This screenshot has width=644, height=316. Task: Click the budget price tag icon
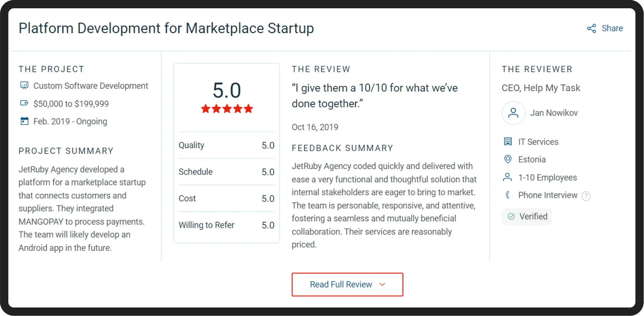pyautogui.click(x=24, y=103)
